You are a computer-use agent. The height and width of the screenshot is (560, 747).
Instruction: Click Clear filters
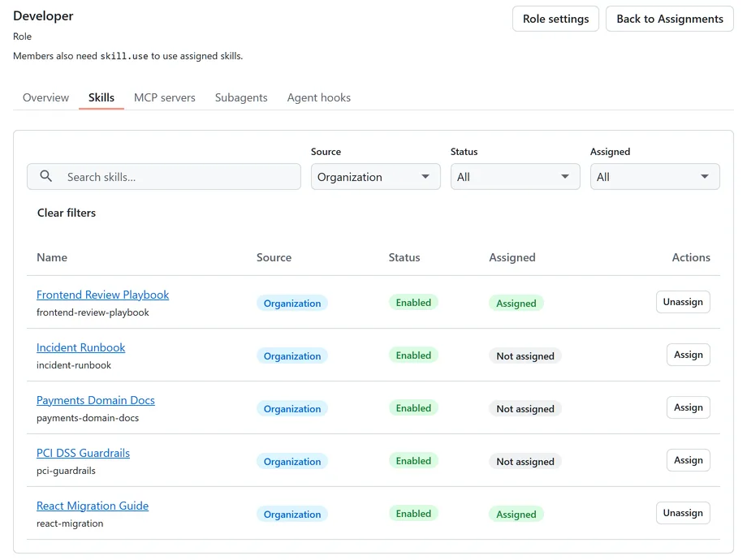[67, 213]
